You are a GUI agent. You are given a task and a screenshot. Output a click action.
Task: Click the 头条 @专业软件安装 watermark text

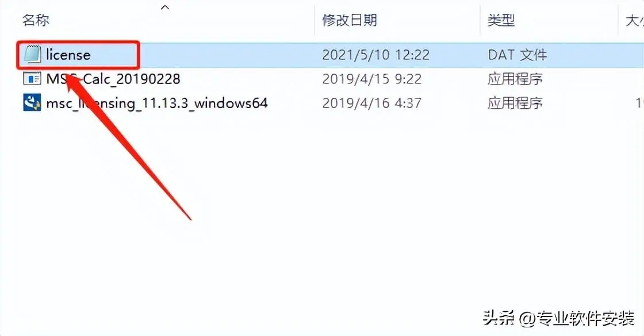tap(558, 318)
